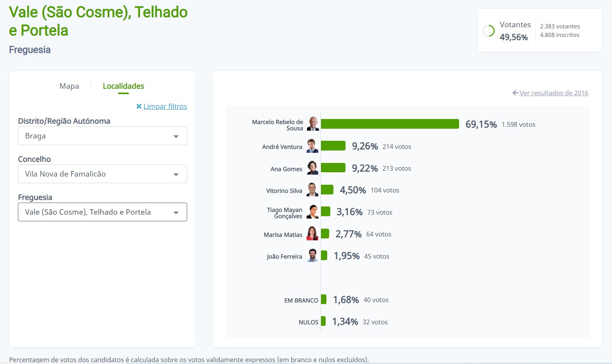Click Vitorino Silva's candidate photo
Image resolution: width=612 pixels, height=364 pixels.
(x=312, y=190)
